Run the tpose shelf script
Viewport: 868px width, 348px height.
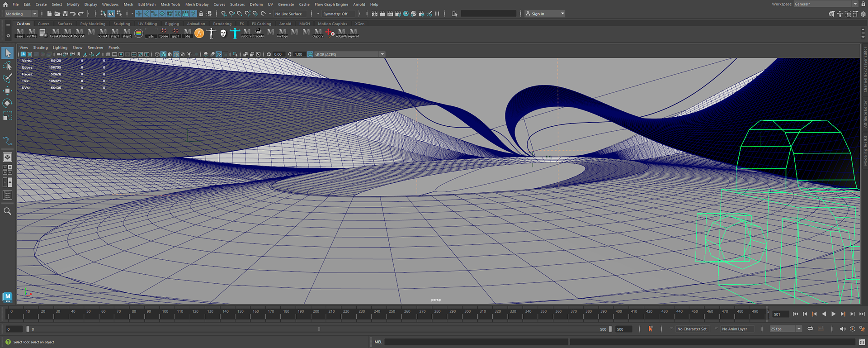164,33
